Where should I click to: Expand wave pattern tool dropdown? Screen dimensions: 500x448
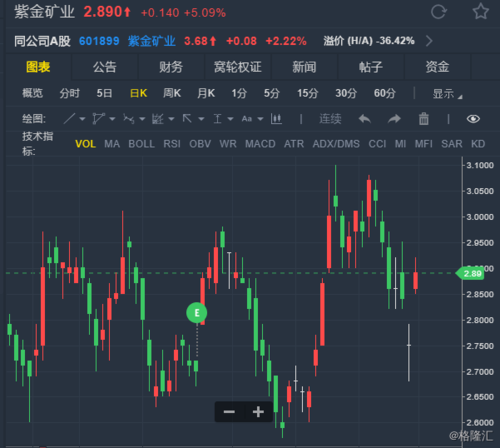(142, 119)
